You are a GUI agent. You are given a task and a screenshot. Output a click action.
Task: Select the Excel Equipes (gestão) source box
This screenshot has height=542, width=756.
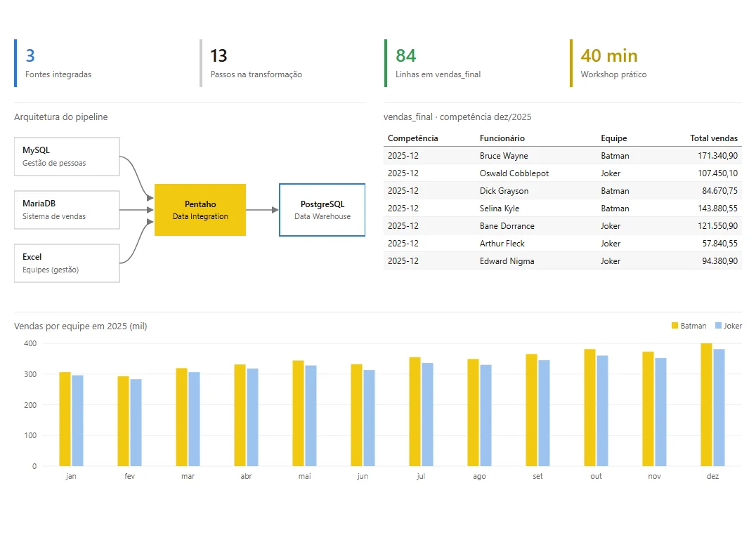(67, 263)
